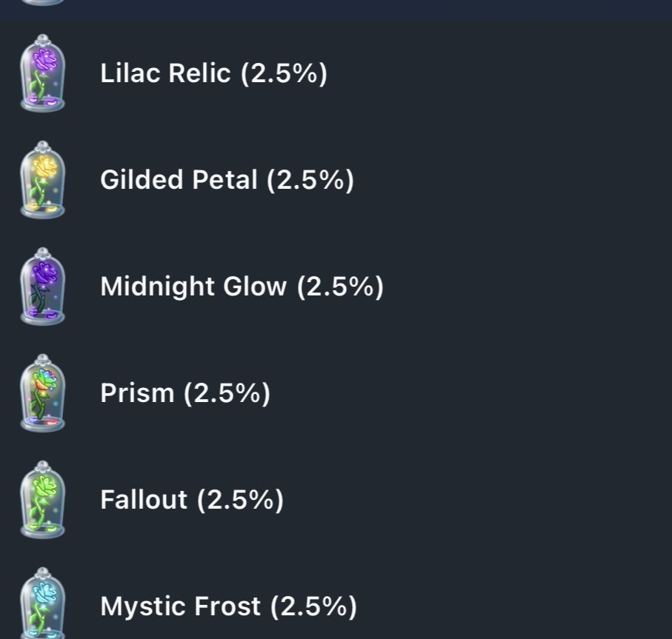Screen dimensions: 672x639
Task: Open the Midnight Glow dark purple rose icon
Action: (x=42, y=287)
